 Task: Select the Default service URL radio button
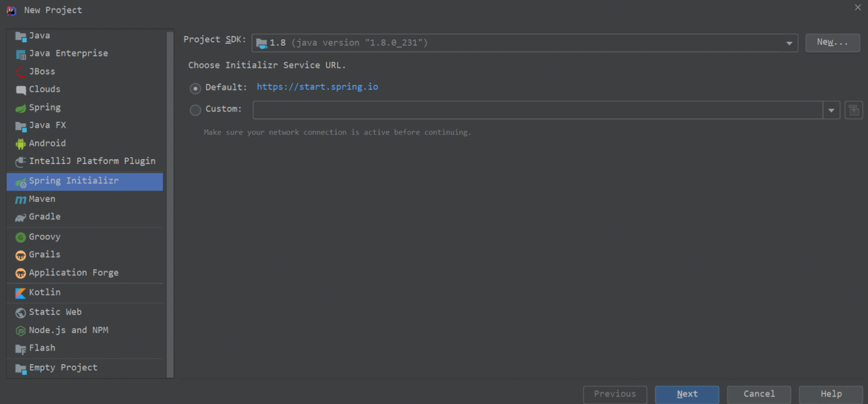[195, 88]
